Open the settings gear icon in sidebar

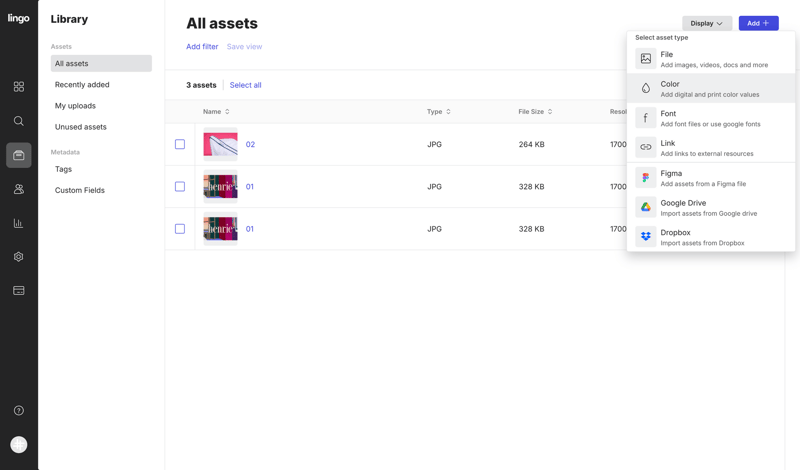pos(18,257)
